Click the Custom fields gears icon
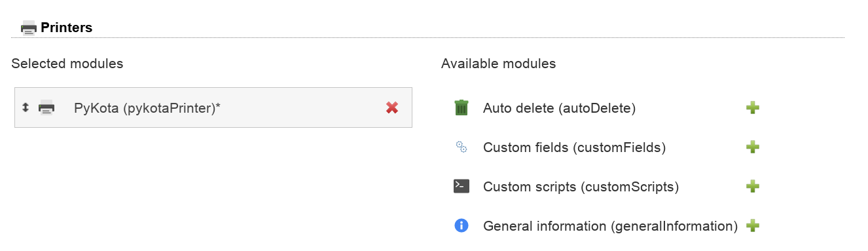This screenshot has width=868, height=251. click(461, 147)
